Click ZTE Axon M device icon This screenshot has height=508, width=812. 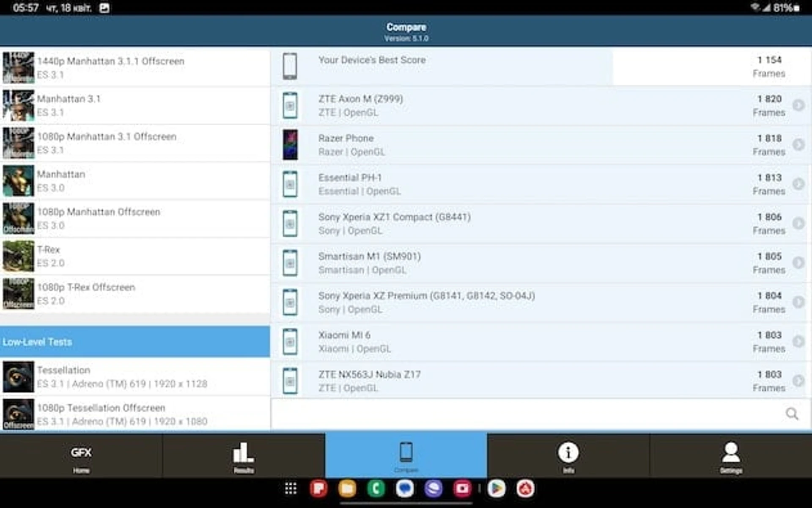tap(290, 105)
